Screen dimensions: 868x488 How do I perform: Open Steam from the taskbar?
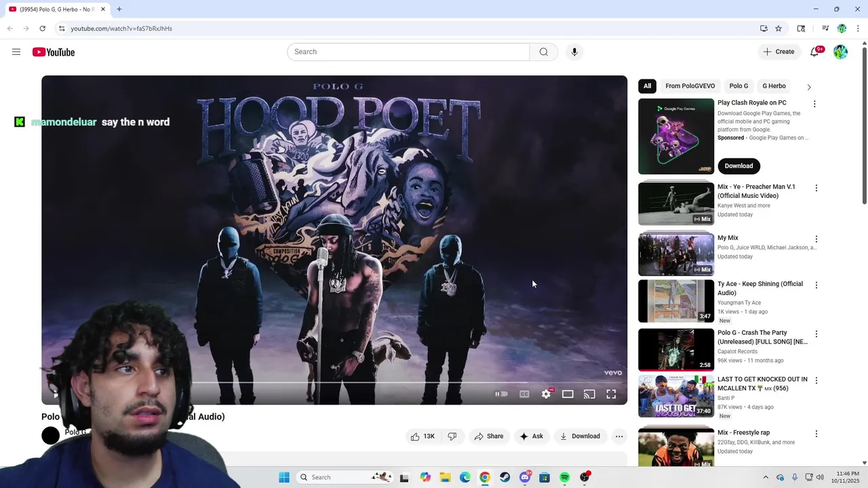(x=505, y=477)
